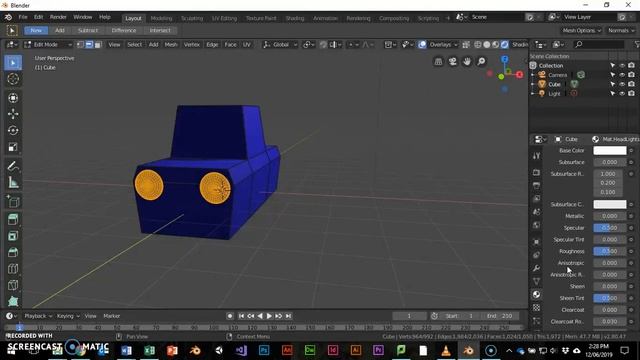This screenshot has width=640, height=360.
Task: Click the blue Z axis gizmo
Action: coord(505,60)
